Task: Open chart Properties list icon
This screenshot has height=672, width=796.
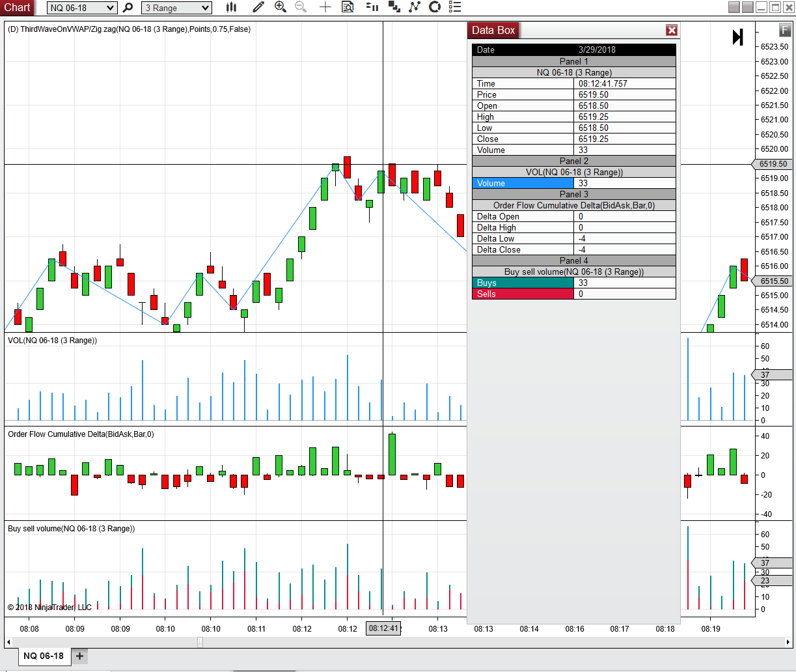Action: pos(455,7)
